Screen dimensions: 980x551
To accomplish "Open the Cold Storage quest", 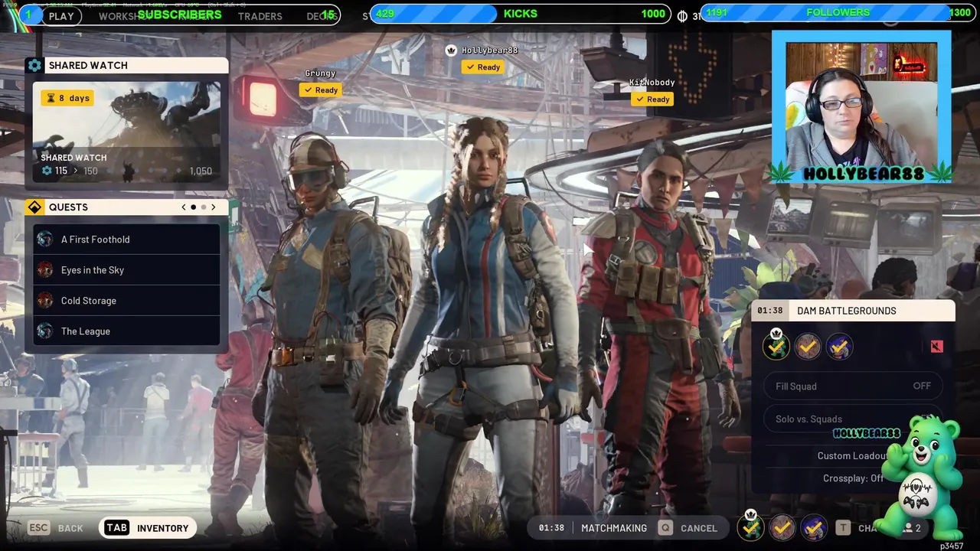I will (126, 301).
